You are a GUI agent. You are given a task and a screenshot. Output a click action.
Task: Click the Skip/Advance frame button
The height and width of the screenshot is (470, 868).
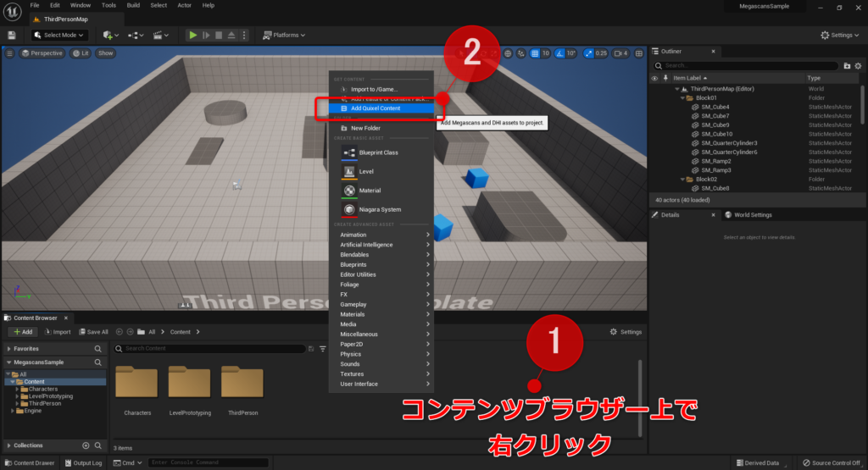click(x=206, y=35)
